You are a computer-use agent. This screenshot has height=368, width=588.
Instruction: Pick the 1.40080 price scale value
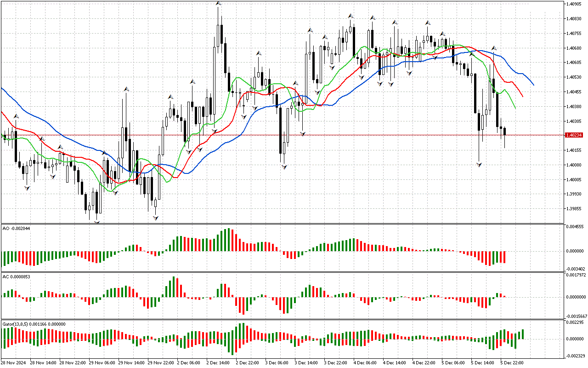pyautogui.click(x=574, y=165)
